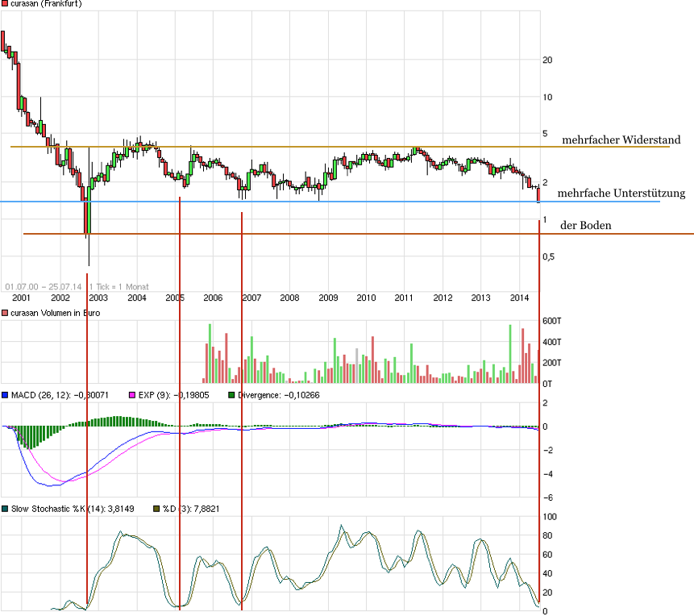Click the Slow Stochastic %K (14) label
This screenshot has height=616, width=694.
point(73,509)
